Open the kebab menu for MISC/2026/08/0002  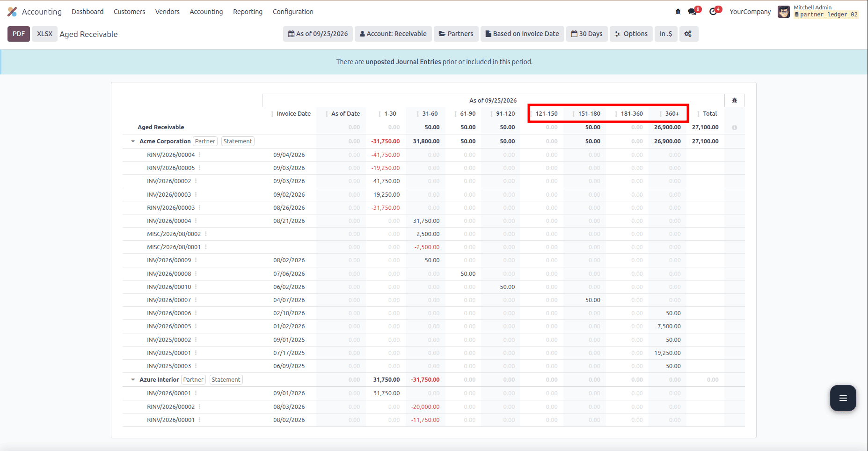[x=206, y=234]
